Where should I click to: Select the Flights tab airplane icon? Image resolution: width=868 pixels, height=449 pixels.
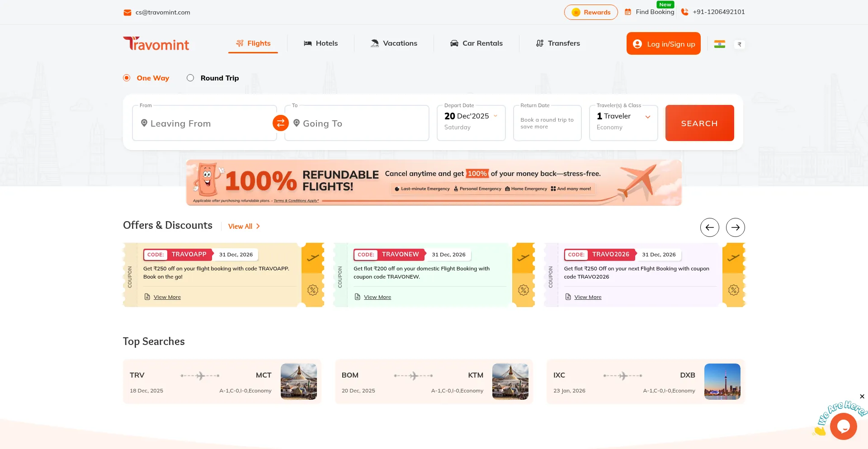coord(239,43)
